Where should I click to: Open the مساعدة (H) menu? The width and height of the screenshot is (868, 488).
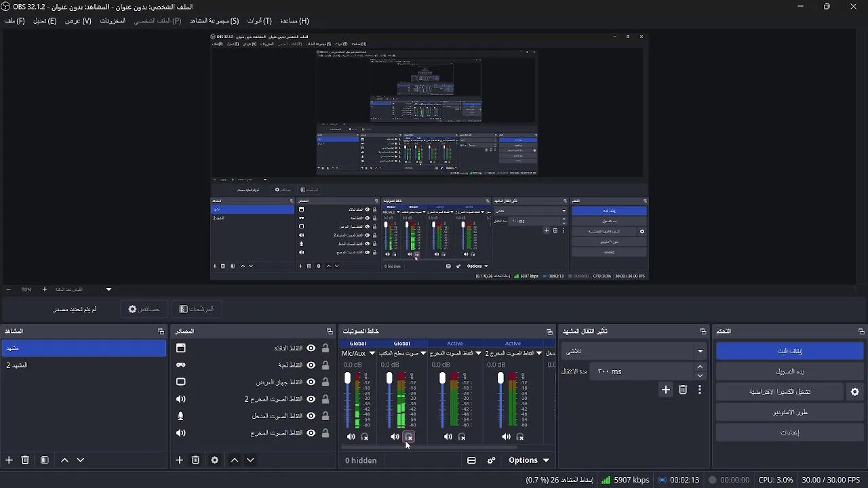click(x=294, y=21)
